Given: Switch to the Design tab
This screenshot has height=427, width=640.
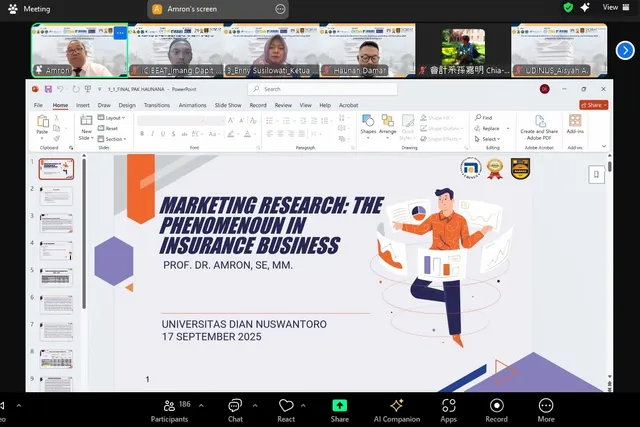Looking at the screenshot, I should (127, 105).
